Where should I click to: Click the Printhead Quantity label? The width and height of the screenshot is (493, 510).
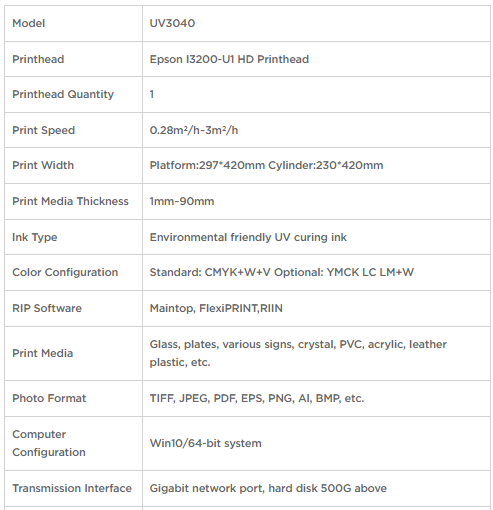coord(63,94)
